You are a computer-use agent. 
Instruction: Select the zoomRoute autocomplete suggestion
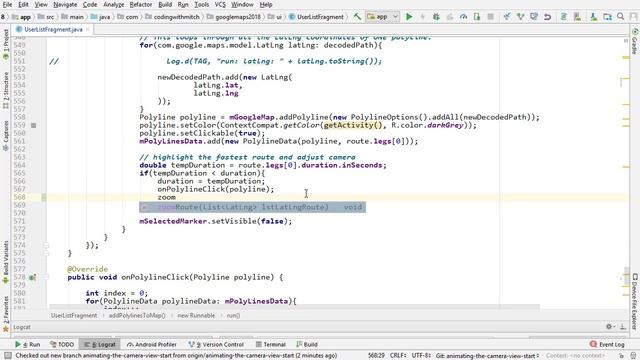point(252,207)
